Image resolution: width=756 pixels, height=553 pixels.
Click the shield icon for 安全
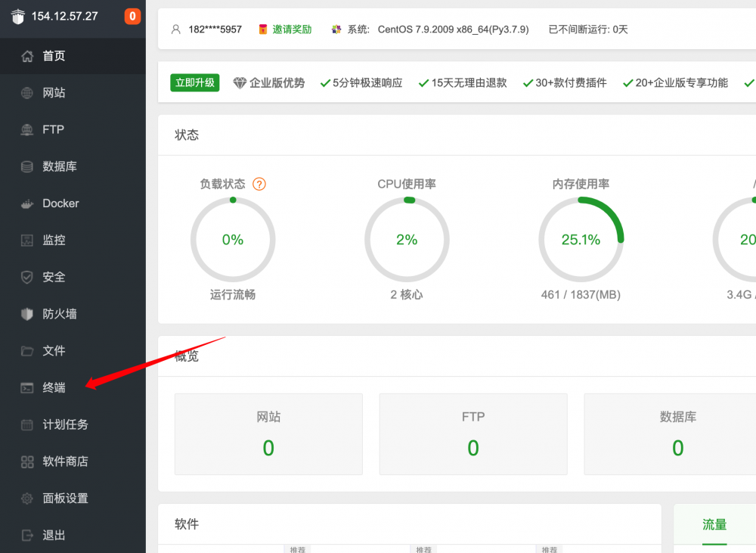(27, 278)
